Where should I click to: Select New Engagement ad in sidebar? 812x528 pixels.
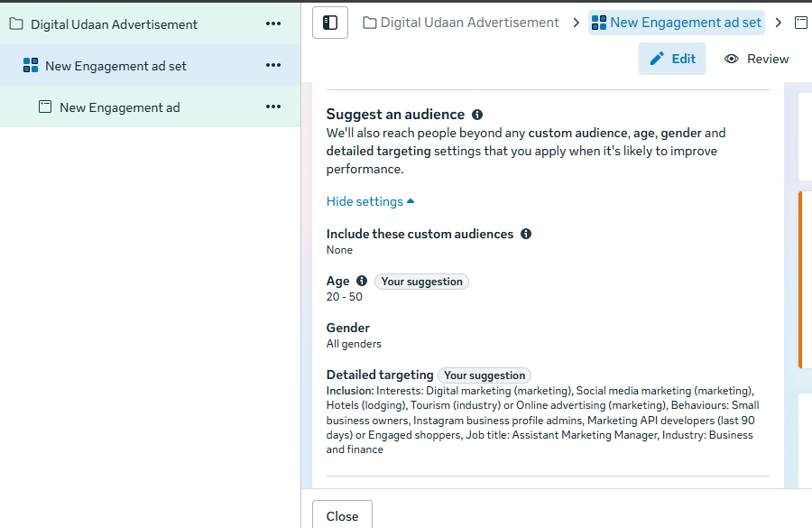(119, 107)
